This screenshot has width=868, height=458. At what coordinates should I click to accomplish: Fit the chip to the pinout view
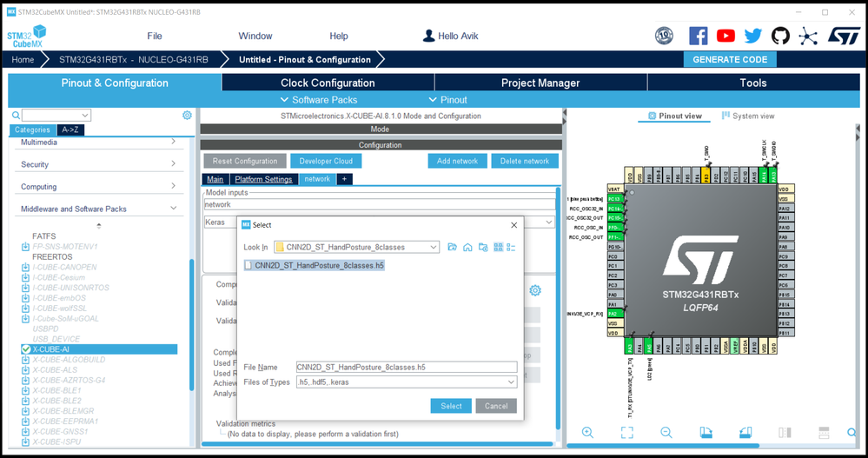tap(626, 433)
